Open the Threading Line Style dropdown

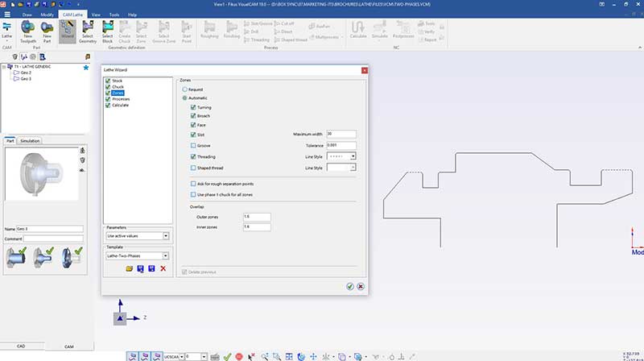(353, 156)
